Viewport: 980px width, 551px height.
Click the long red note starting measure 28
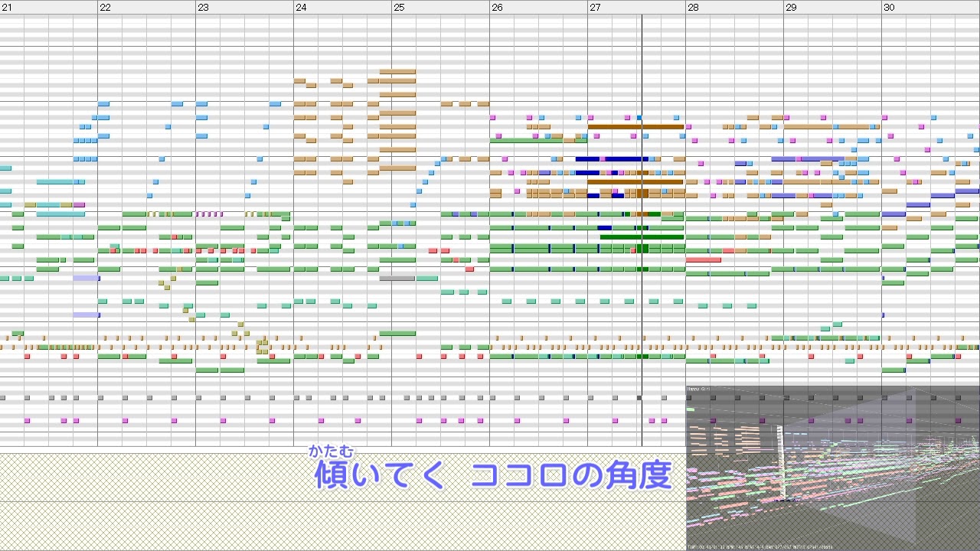[x=703, y=260]
